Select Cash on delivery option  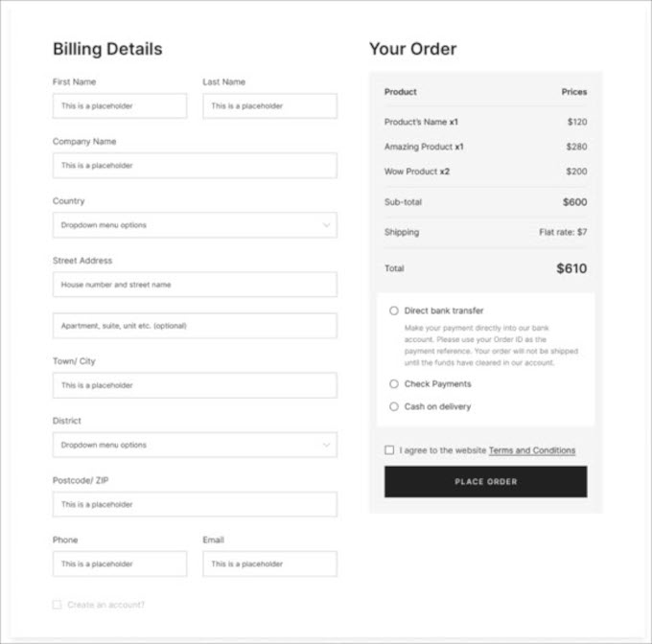pyautogui.click(x=394, y=406)
